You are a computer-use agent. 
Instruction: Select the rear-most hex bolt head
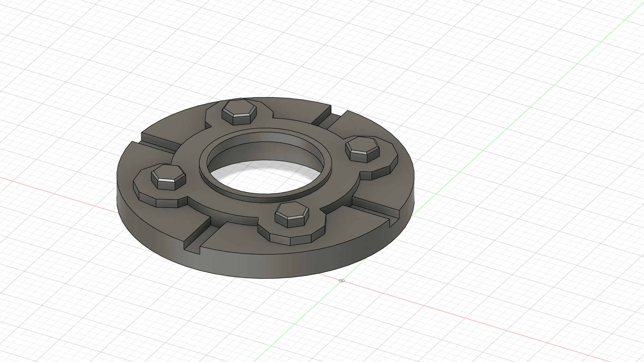[239, 112]
